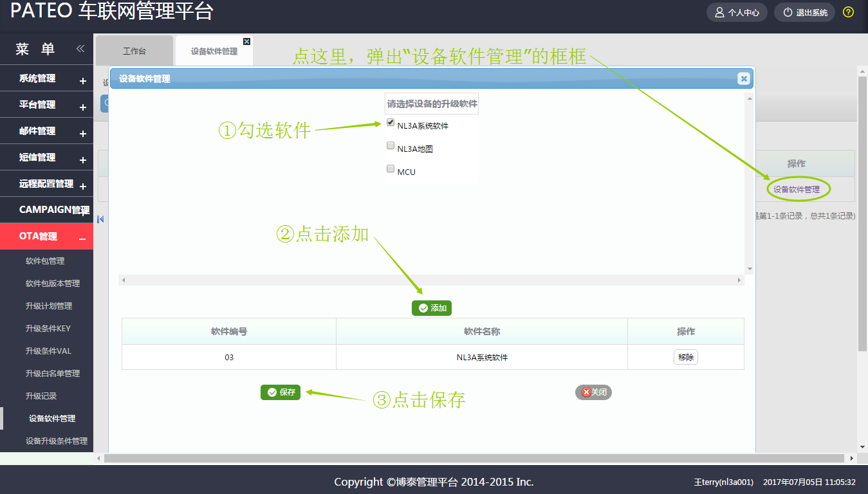Click dialog vertical scrollbar down arrow

click(749, 269)
